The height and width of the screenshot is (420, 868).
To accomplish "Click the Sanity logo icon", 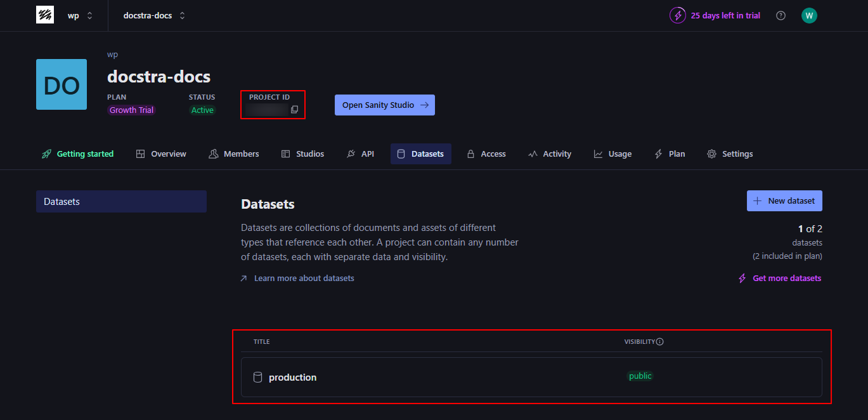I will tap(45, 15).
